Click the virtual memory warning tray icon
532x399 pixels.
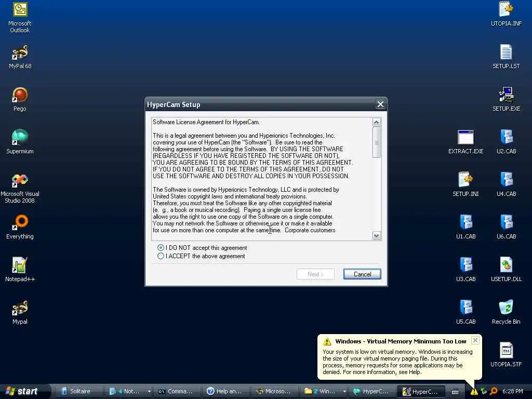pos(474,392)
